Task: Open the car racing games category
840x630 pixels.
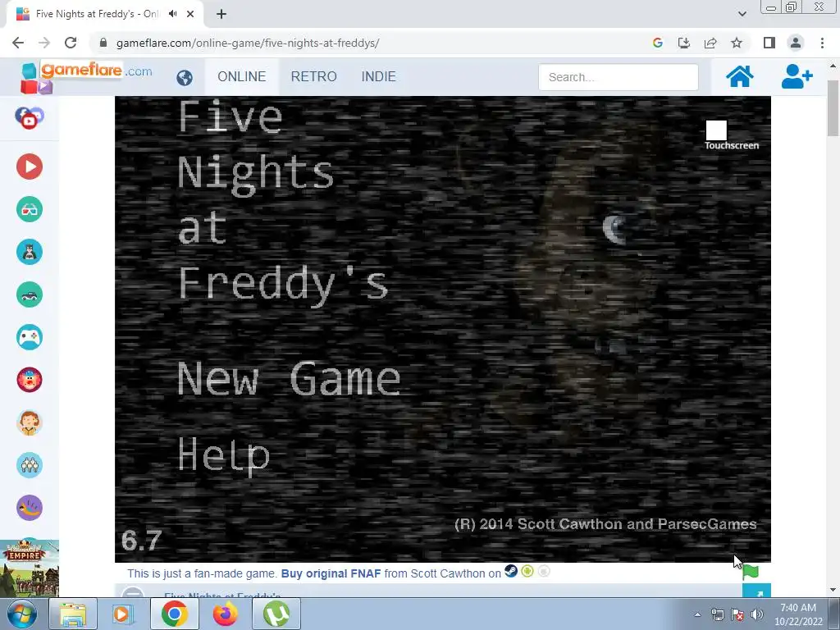Action: (30, 294)
